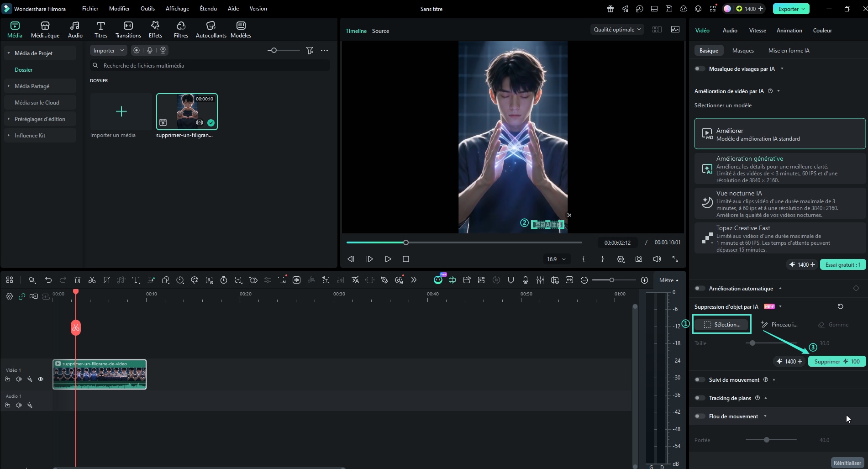
Task: Open the Filtres panel
Action: coord(181,30)
